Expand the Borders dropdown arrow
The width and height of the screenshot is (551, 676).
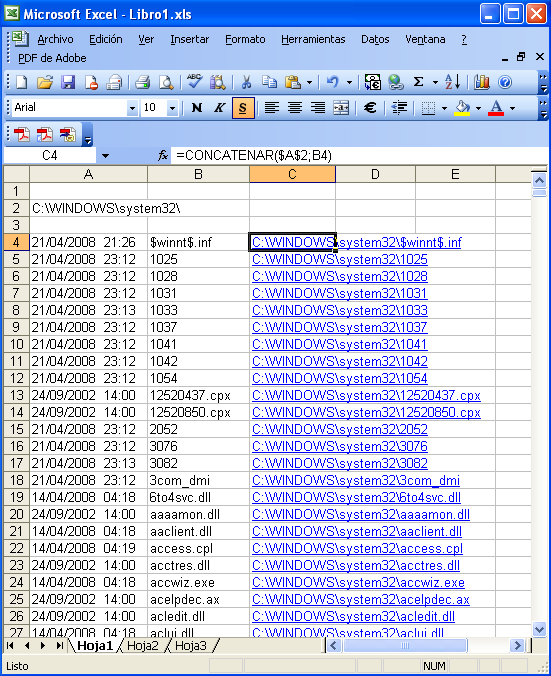(445, 108)
